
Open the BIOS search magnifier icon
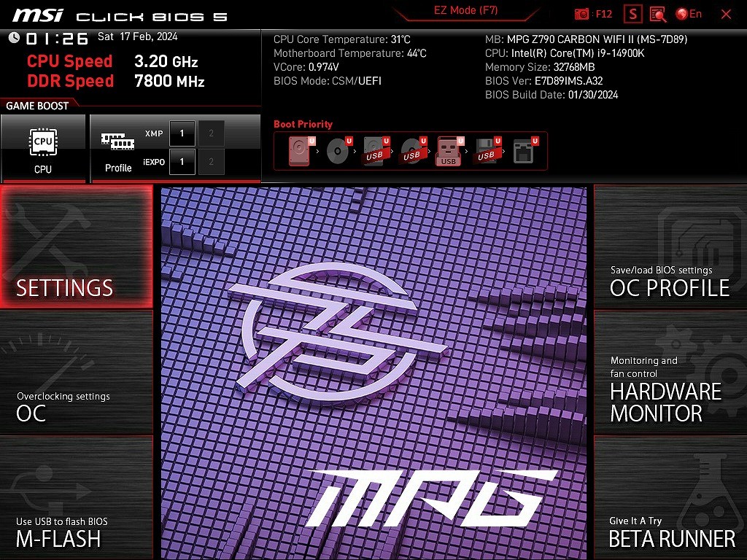coord(658,15)
